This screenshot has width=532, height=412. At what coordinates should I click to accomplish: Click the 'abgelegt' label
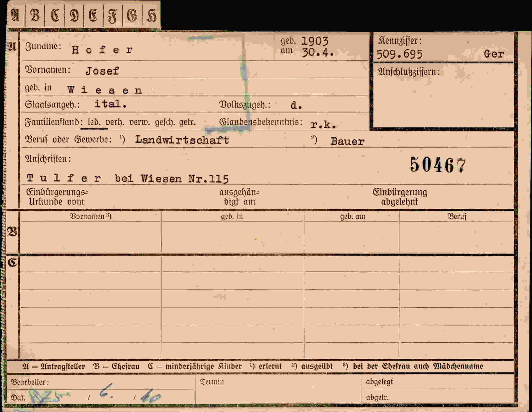point(379,382)
